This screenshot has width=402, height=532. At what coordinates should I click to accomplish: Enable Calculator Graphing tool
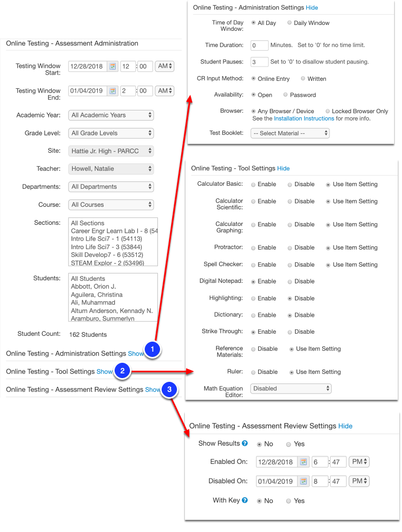tap(253, 225)
